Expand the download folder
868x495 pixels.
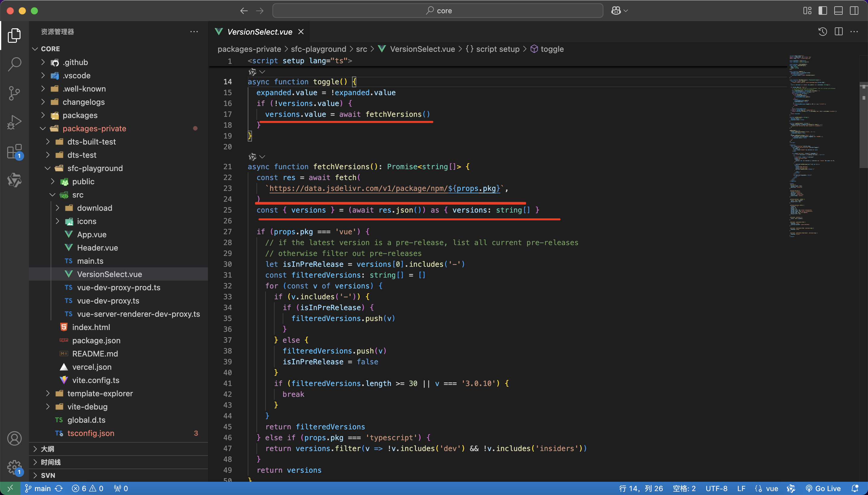(x=94, y=208)
